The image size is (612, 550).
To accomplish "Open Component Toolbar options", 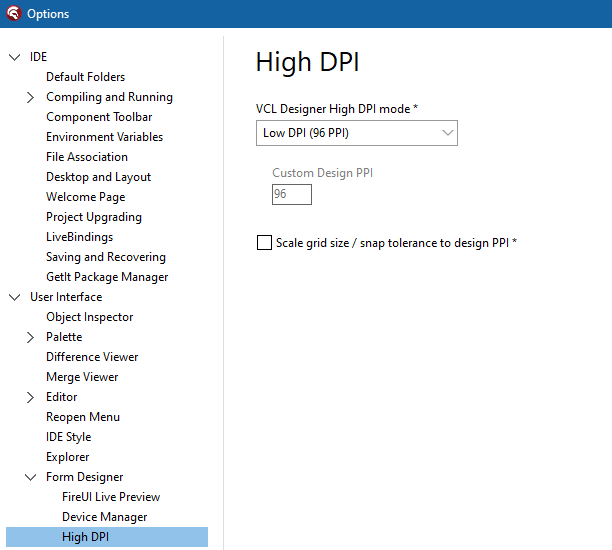I will point(99,117).
